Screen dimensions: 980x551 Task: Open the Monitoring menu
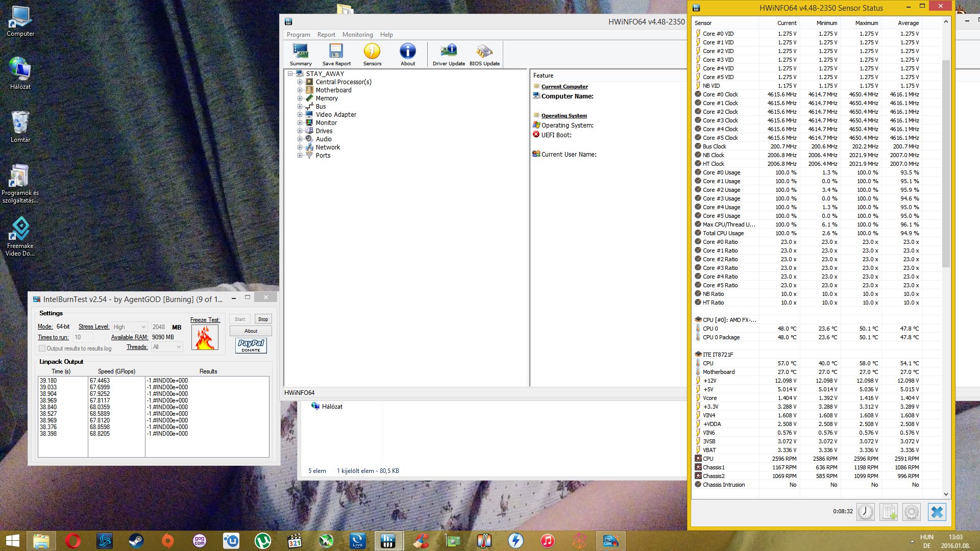pos(357,35)
